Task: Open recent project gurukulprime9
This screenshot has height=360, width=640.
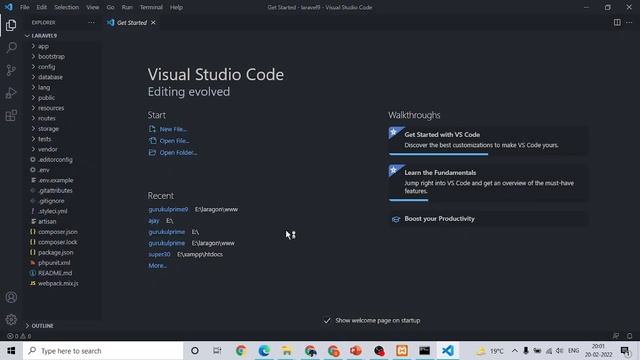Action: [168, 209]
